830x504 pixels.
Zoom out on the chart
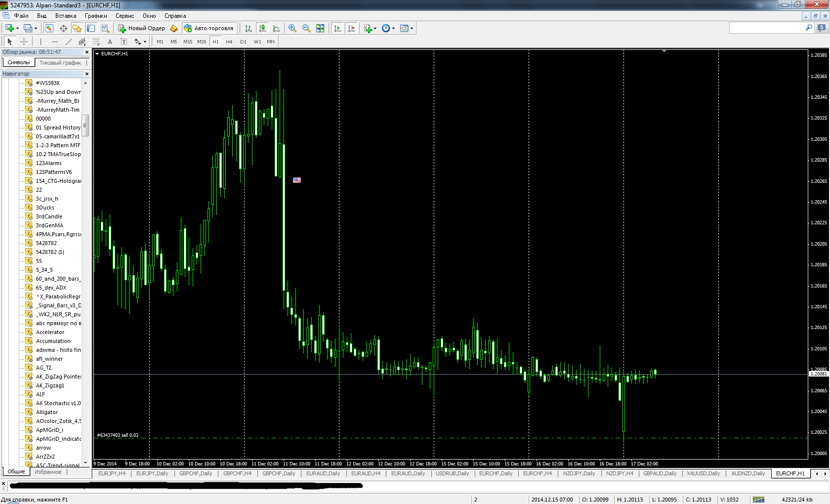(x=306, y=28)
